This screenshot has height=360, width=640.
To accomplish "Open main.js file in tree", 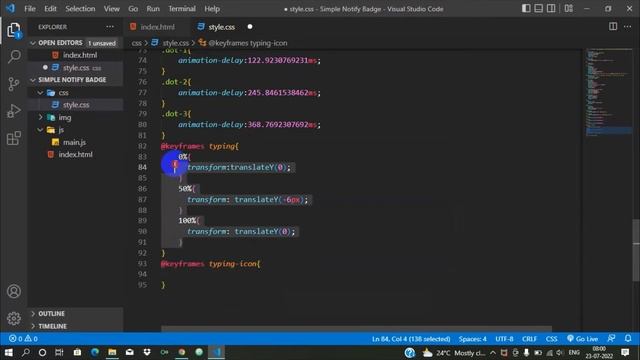I will (75, 142).
